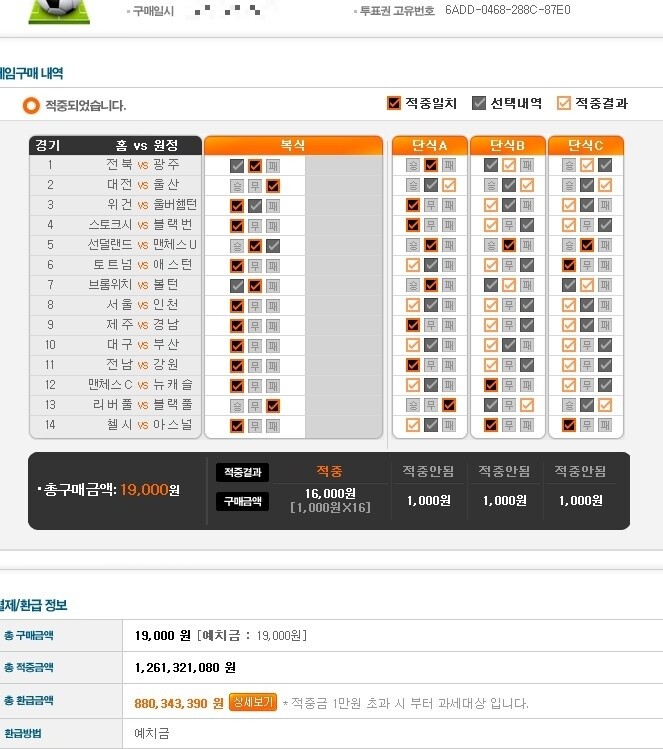Viewport: 663px width, 749px height.
Task: Select the 단식A column tab
Action: [429, 145]
